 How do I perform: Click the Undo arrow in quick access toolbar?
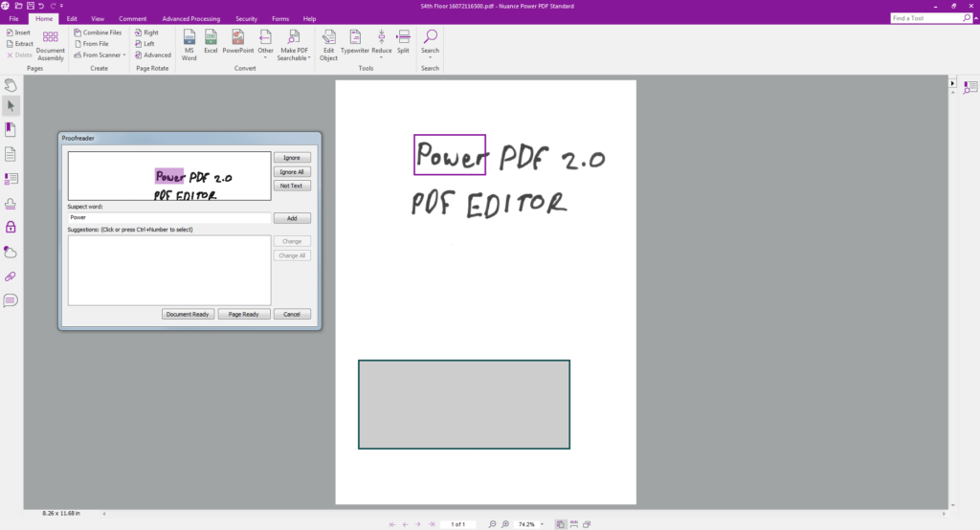(x=41, y=6)
